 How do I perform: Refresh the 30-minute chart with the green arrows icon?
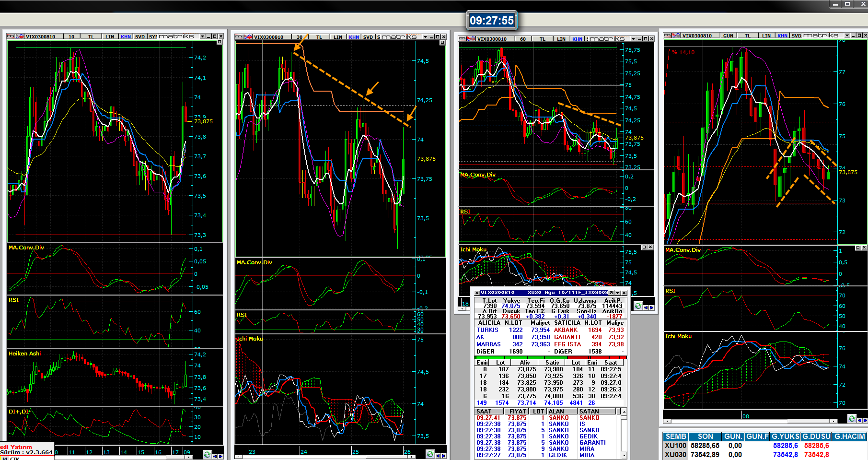tap(430, 454)
